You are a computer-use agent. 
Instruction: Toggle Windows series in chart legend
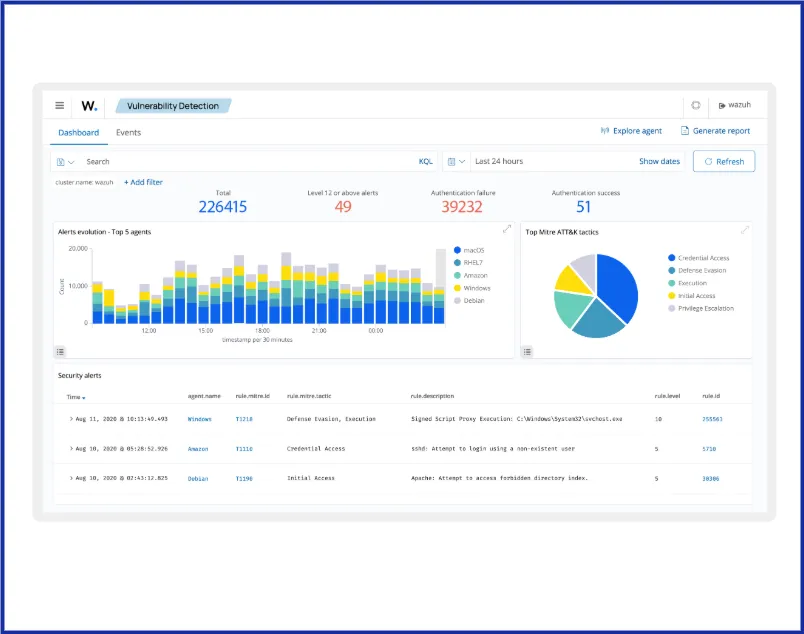pyautogui.click(x=476, y=288)
